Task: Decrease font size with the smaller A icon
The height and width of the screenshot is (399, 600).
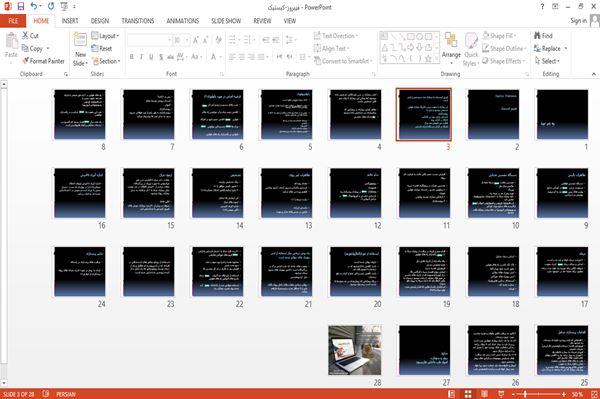Action: [x=205, y=40]
